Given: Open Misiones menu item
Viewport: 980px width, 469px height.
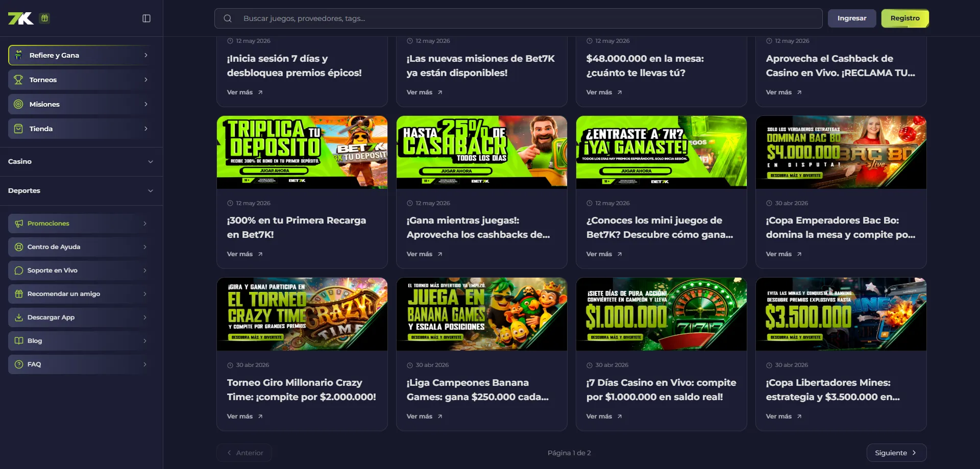Looking at the screenshot, I should (81, 104).
